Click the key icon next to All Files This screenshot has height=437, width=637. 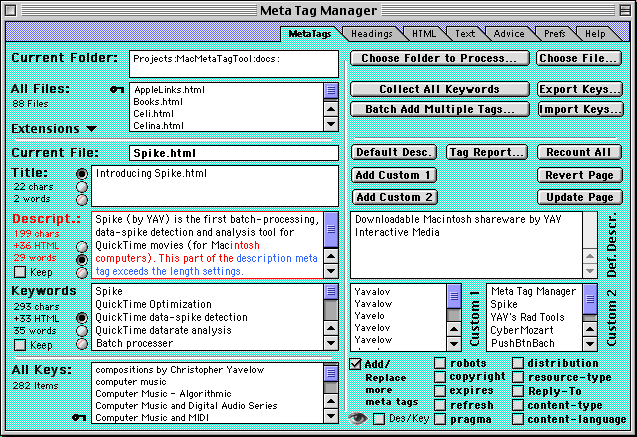pyautogui.click(x=117, y=89)
